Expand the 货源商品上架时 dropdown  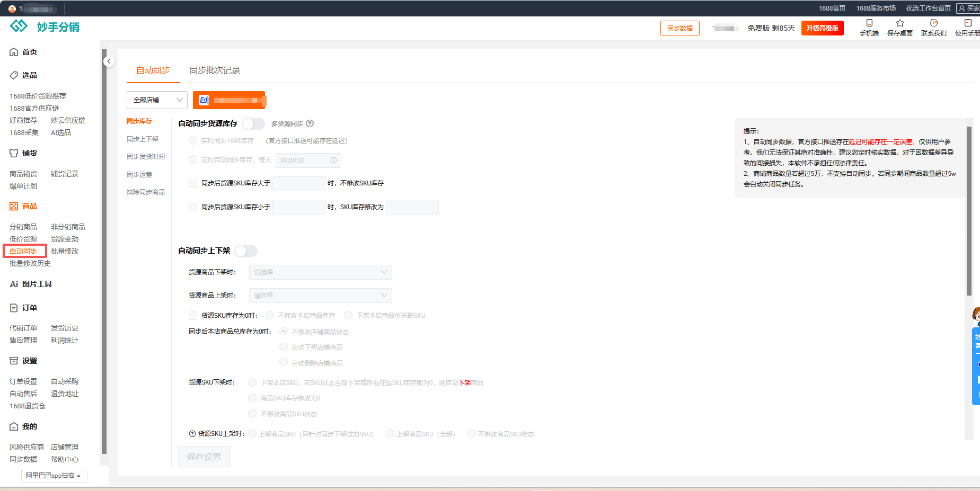320,296
